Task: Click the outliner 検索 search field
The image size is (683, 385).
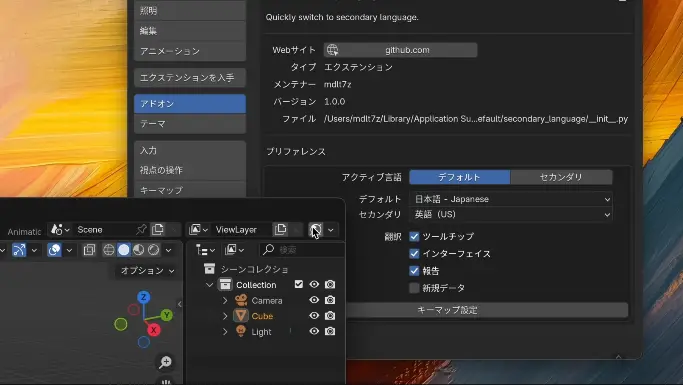Action: [x=303, y=250]
